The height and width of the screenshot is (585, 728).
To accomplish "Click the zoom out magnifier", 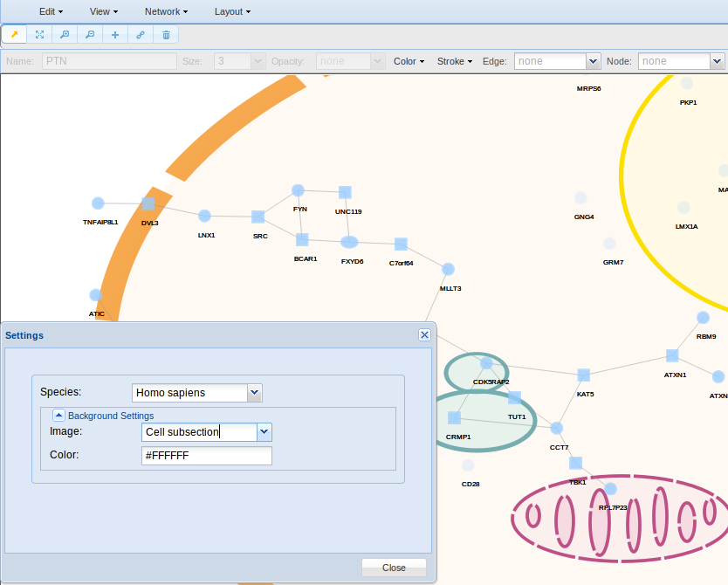I will pyautogui.click(x=90, y=35).
